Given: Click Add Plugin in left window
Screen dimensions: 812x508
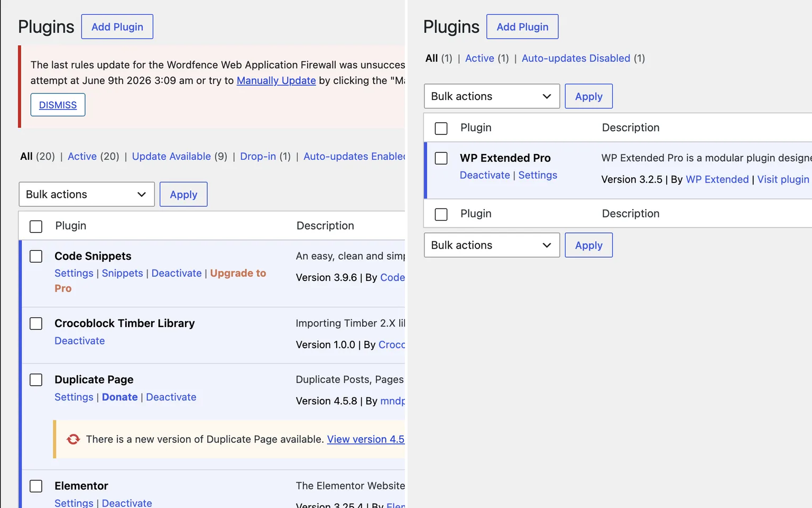Looking at the screenshot, I should [117, 26].
